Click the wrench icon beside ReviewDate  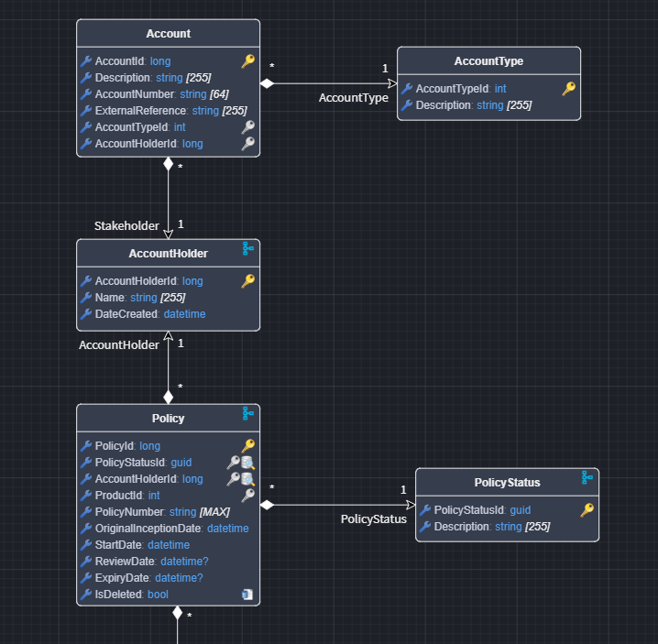coord(86,562)
